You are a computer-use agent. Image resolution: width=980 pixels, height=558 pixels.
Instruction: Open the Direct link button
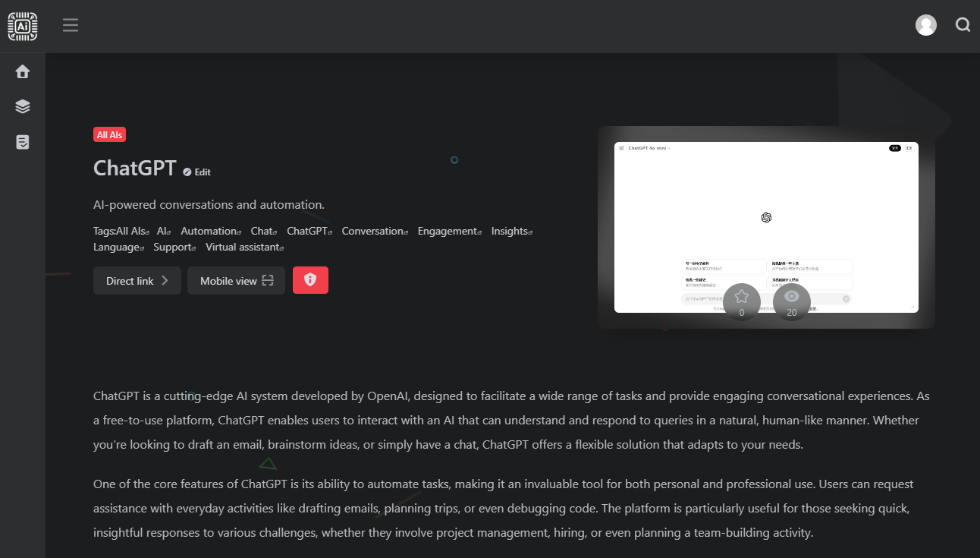137,280
